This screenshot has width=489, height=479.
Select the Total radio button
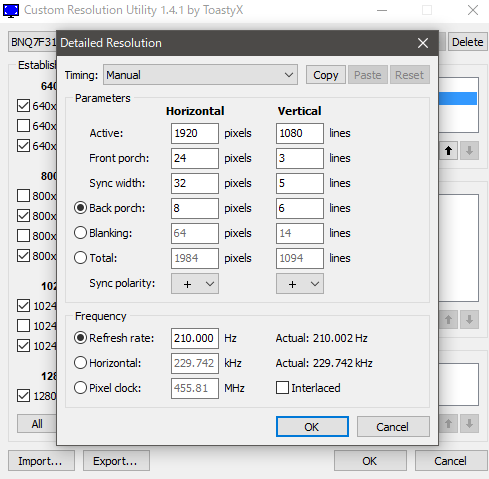click(x=80, y=258)
